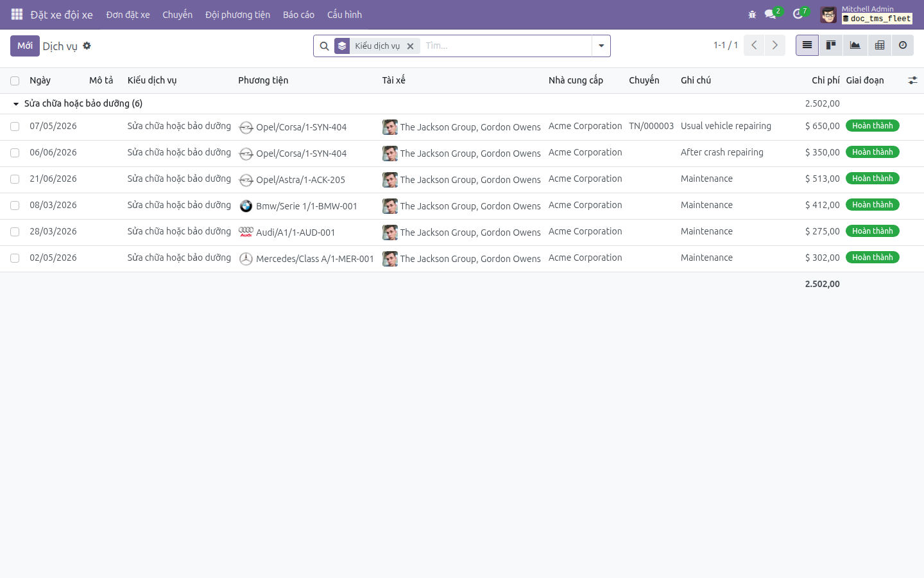
Task: Click the Mercedes/Class A/1-MER-001 vehicle cell
Action: 314,259
